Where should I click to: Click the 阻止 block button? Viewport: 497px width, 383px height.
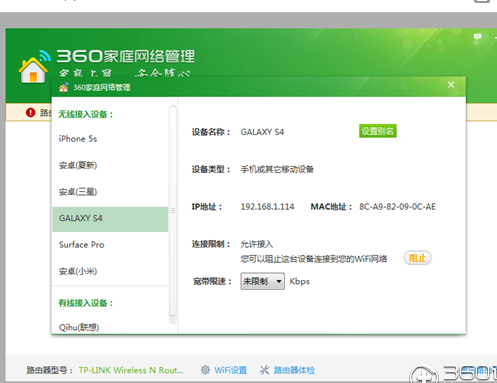click(417, 258)
